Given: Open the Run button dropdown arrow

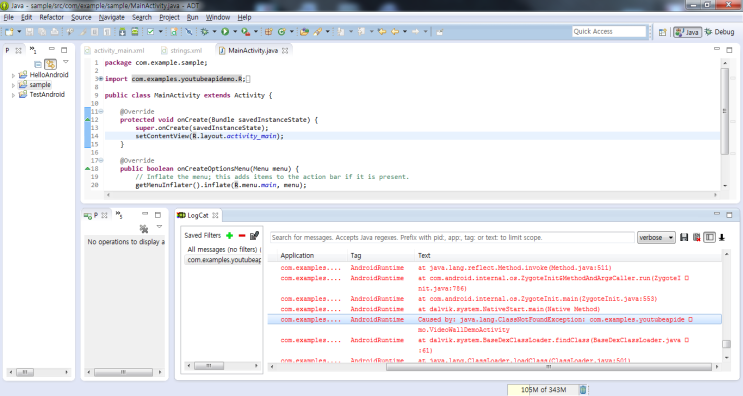Looking at the screenshot, I should click(x=235, y=32).
